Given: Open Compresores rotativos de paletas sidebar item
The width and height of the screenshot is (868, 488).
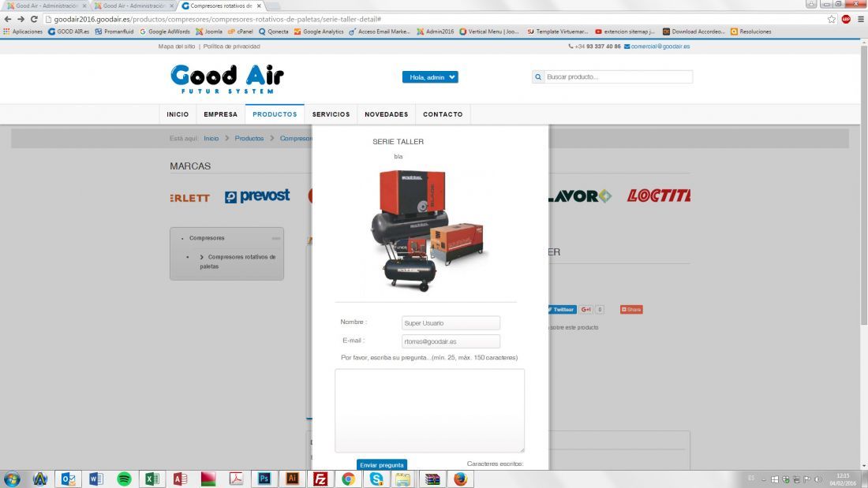Looking at the screenshot, I should pos(238,262).
